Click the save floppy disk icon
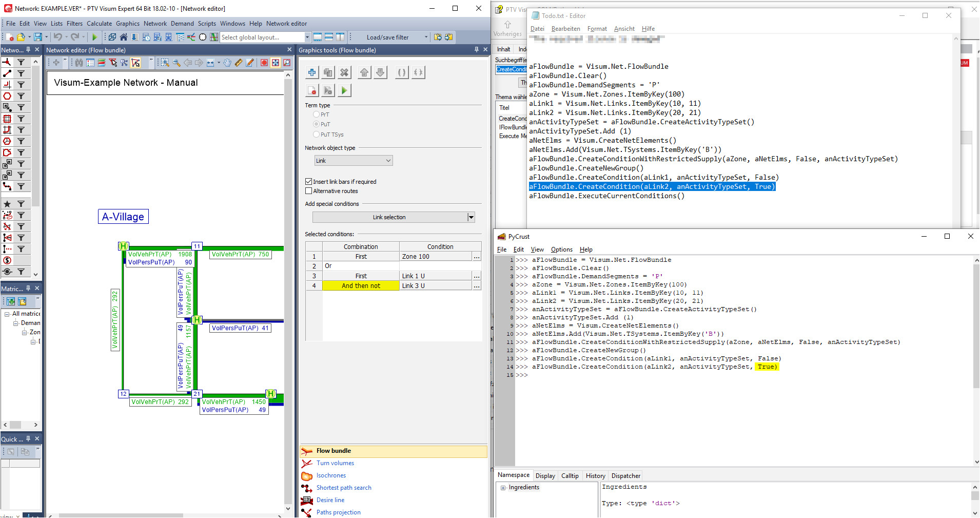This screenshot has width=980, height=518. click(x=37, y=37)
